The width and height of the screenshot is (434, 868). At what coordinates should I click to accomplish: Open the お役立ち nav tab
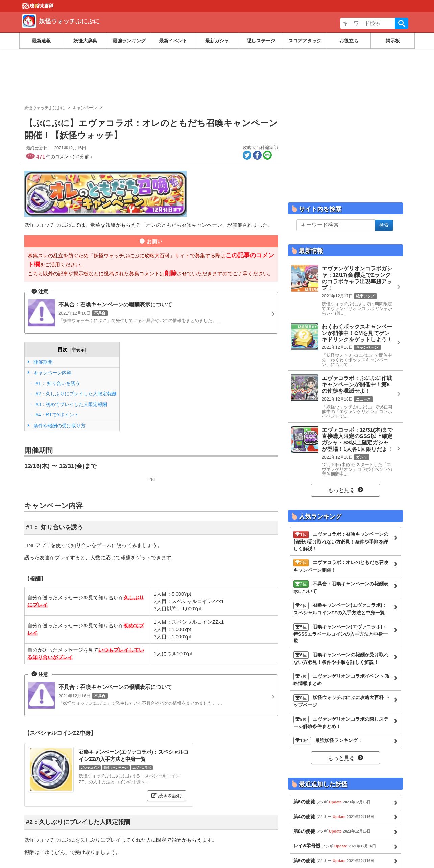(349, 41)
